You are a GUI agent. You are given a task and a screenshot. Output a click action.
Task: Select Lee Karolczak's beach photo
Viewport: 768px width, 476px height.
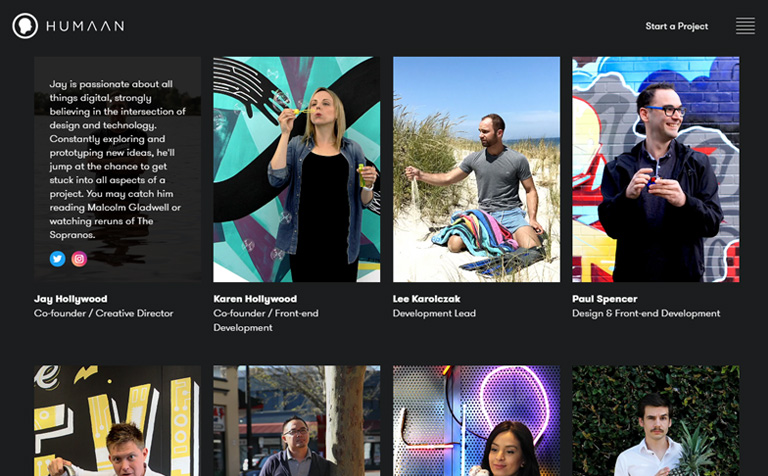pos(476,169)
